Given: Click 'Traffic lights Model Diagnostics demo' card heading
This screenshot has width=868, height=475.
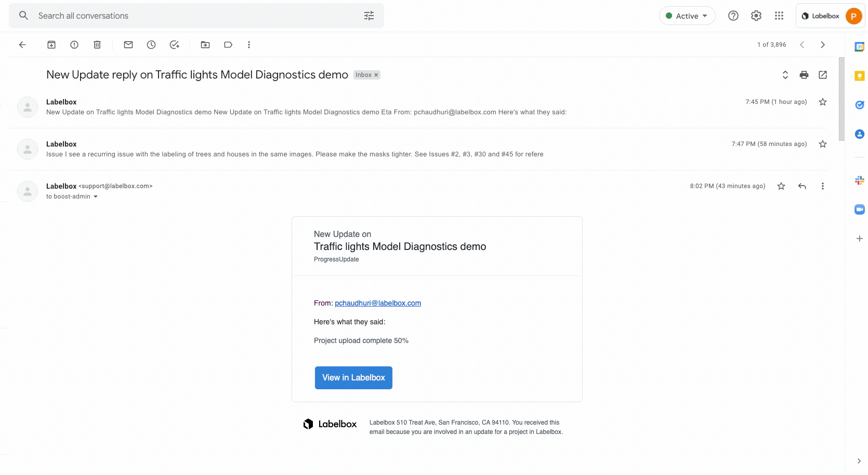Looking at the screenshot, I should coord(400,246).
